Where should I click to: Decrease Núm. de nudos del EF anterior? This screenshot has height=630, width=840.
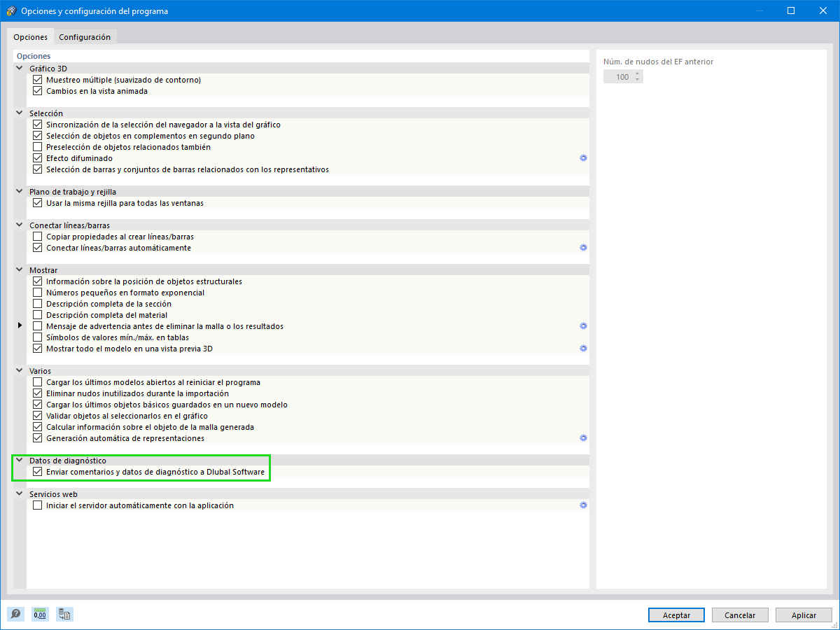[637, 80]
